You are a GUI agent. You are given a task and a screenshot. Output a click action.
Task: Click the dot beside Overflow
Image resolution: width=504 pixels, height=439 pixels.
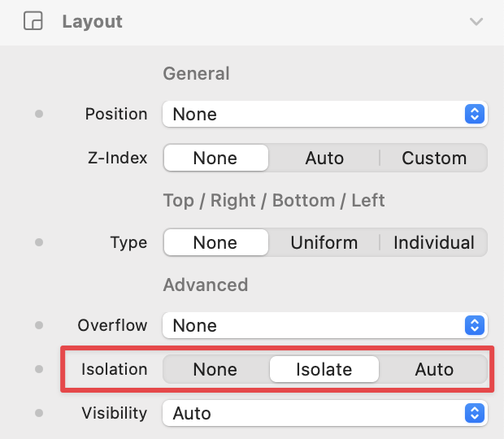point(38,326)
